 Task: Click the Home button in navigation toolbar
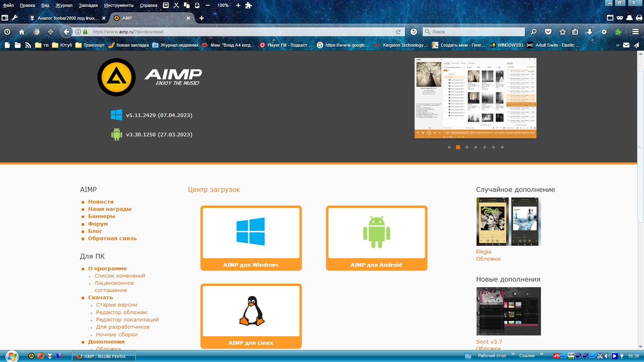(22, 32)
